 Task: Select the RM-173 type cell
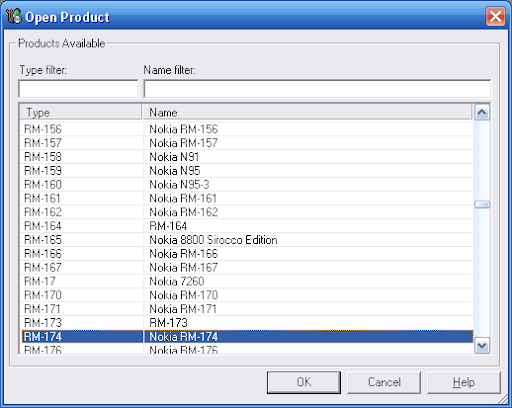click(x=82, y=323)
